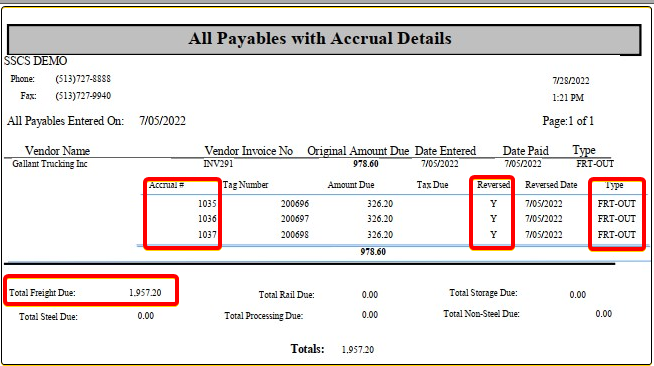Click the Accrual # column header
Screen dimensions: 654x366
click(166, 185)
